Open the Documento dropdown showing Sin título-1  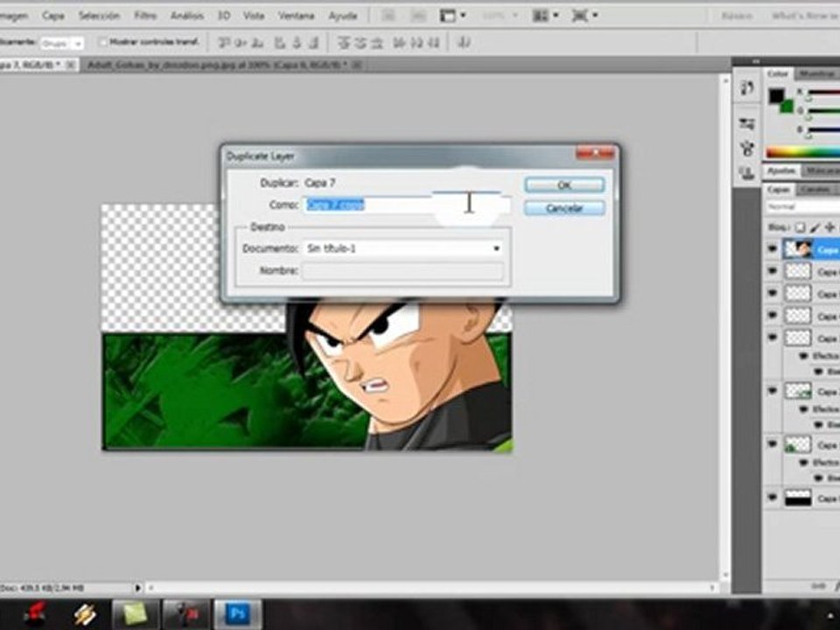(x=402, y=248)
